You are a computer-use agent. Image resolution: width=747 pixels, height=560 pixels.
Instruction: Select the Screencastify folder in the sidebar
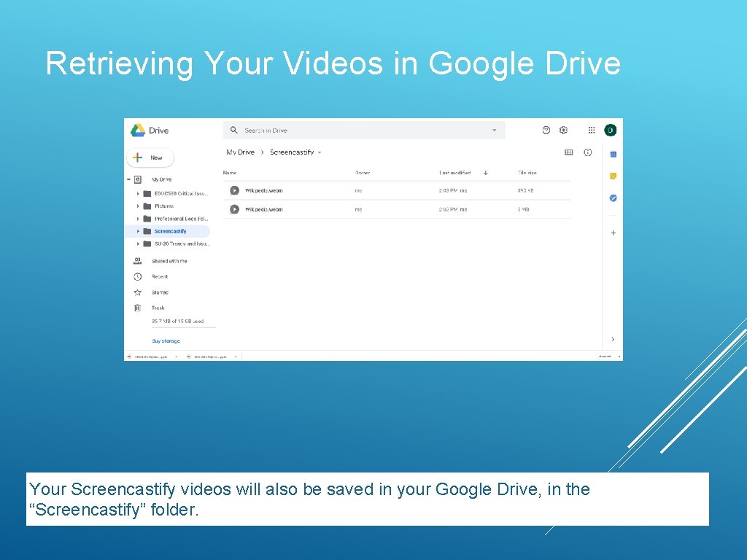170,231
